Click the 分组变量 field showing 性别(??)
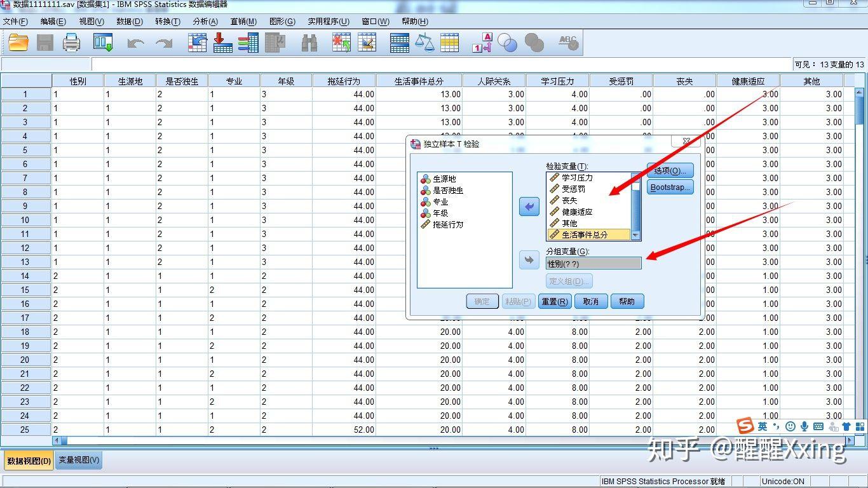868x488 pixels. pyautogui.click(x=593, y=262)
